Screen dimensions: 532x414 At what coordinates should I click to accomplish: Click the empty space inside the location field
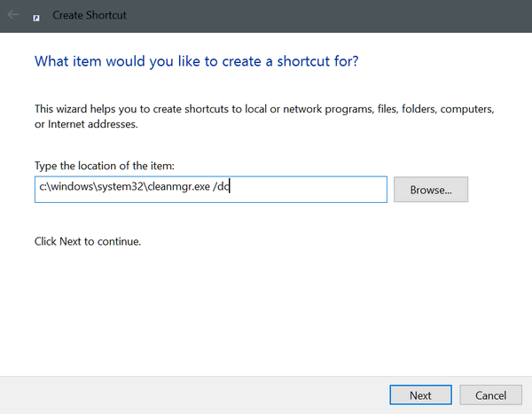tap(309, 190)
